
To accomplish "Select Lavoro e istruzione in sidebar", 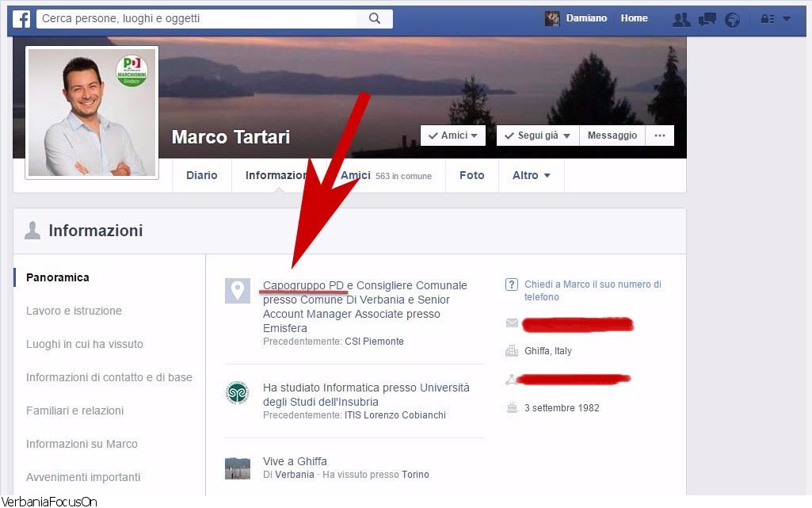I will tap(74, 311).
